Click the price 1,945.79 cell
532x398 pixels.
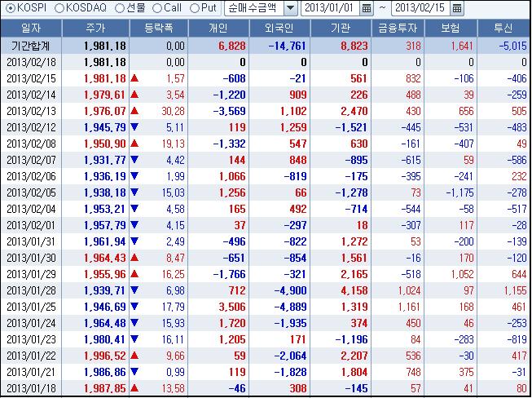[x=105, y=128]
